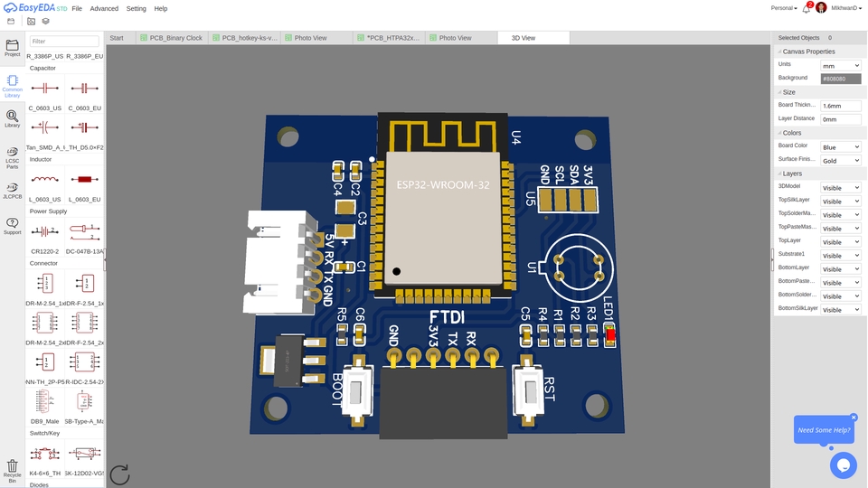This screenshot has width=868, height=488.
Task: Toggle 3DModel visibility dropdown
Action: click(x=840, y=188)
